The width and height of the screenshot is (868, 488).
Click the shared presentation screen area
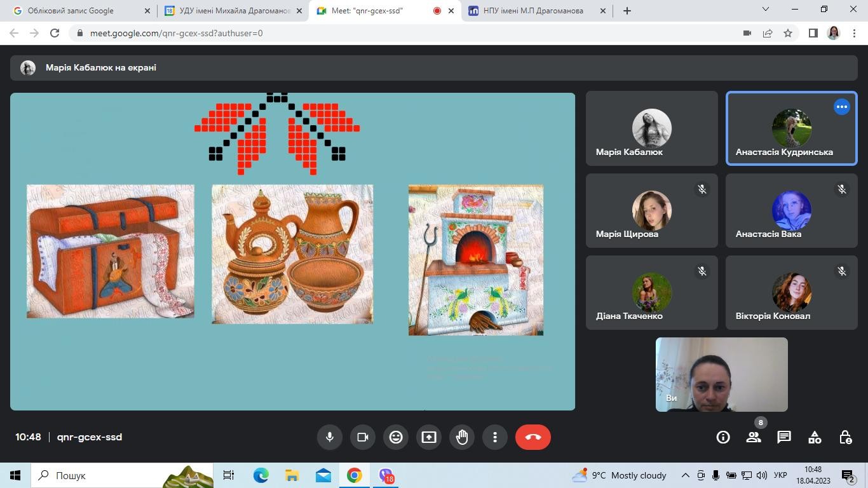click(292, 252)
